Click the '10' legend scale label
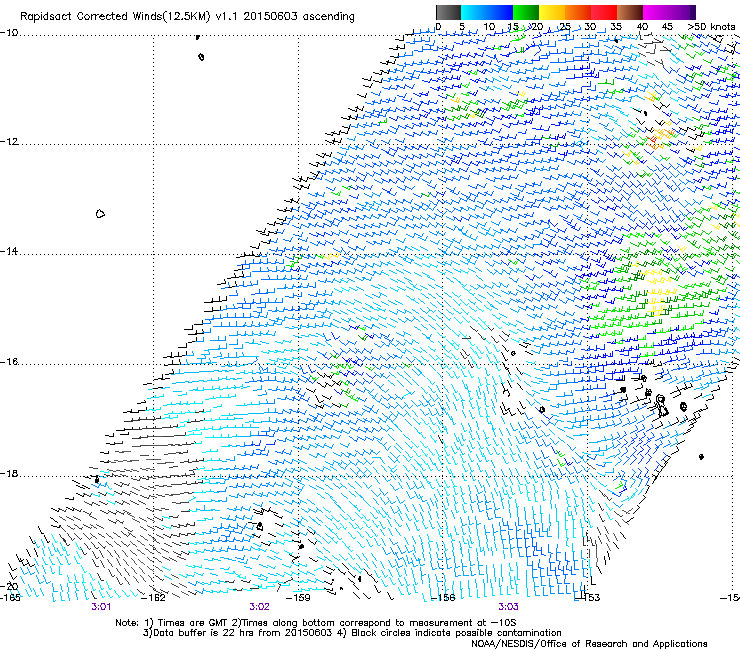Viewport: 740px width, 650px height. point(489,27)
